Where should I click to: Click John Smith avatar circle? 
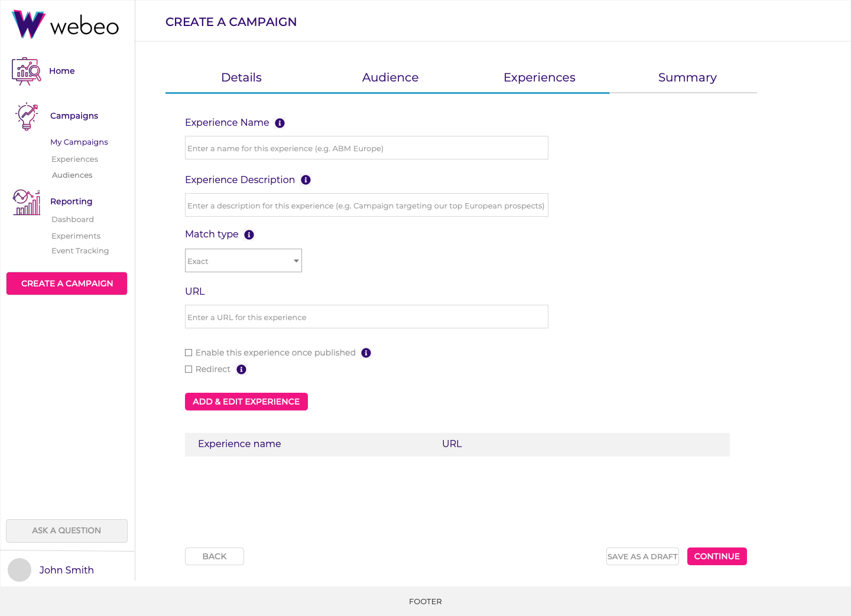[x=20, y=570]
